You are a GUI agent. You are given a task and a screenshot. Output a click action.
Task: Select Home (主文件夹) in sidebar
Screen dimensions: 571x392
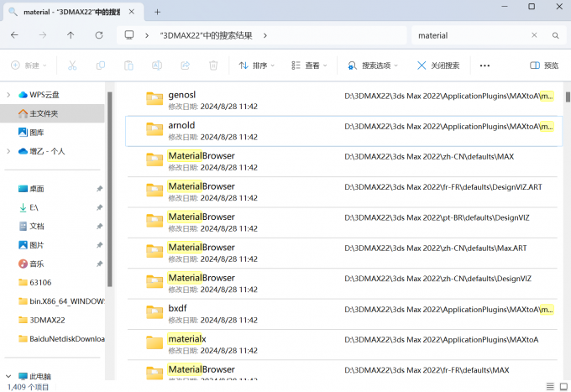point(52,113)
